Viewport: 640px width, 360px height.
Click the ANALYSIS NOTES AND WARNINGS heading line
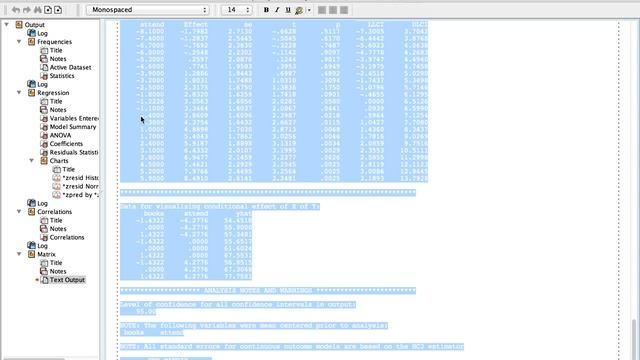tap(268, 291)
